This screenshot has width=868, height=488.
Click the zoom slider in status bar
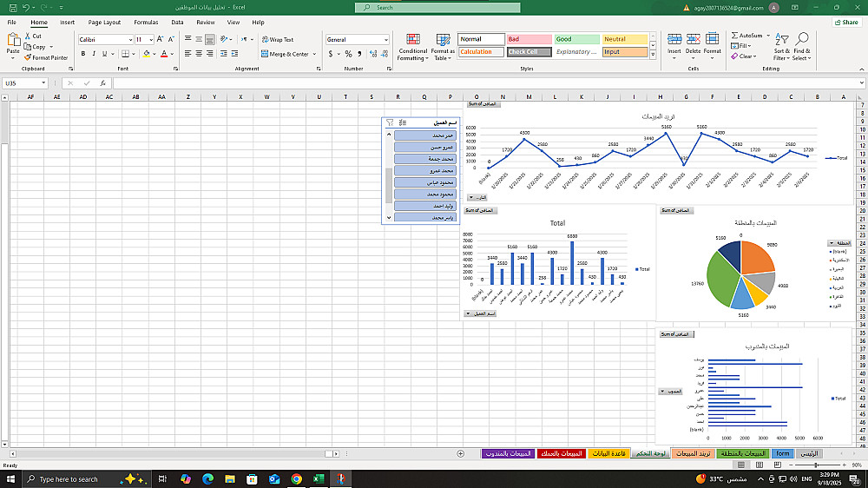coord(816,465)
